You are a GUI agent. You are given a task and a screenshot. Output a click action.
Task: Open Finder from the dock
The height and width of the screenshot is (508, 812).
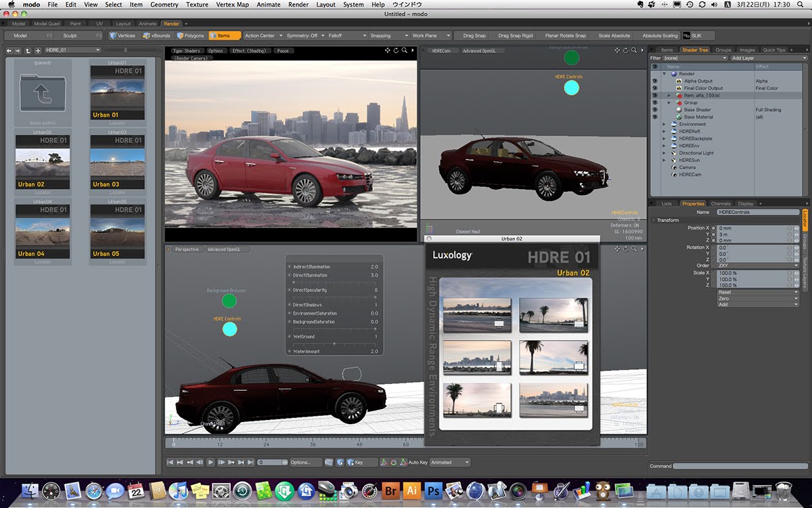[x=30, y=490]
